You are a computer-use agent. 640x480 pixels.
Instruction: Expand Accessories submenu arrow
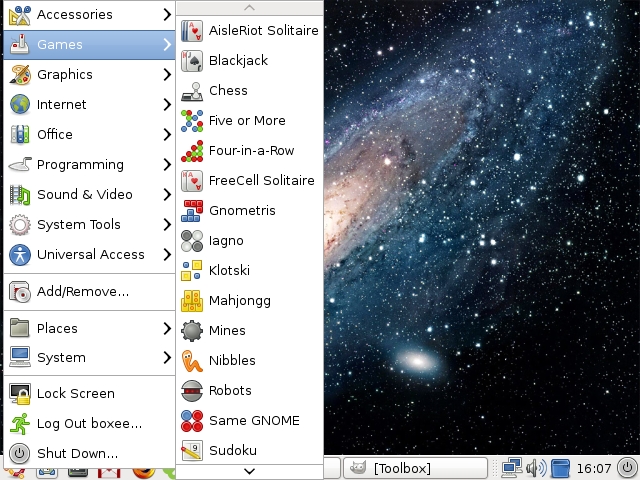pos(167,15)
